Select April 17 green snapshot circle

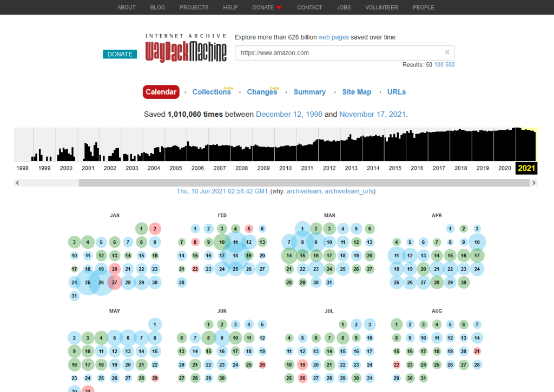coord(477,255)
